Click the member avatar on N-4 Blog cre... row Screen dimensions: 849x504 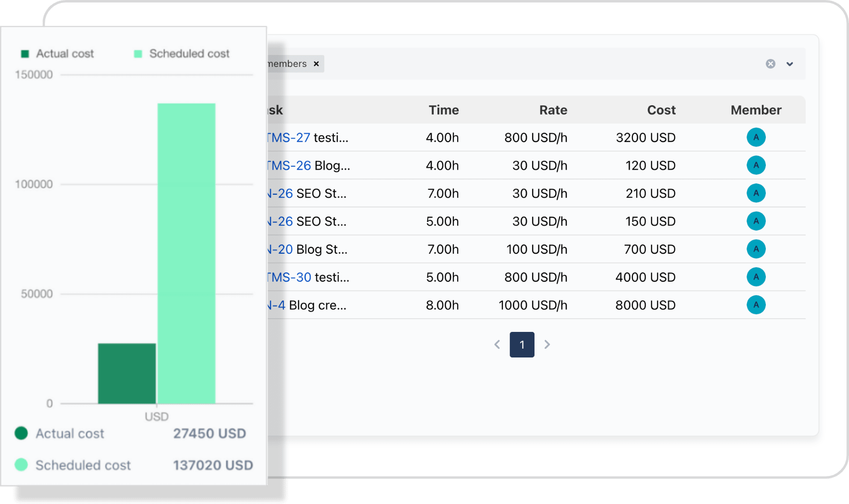(756, 305)
